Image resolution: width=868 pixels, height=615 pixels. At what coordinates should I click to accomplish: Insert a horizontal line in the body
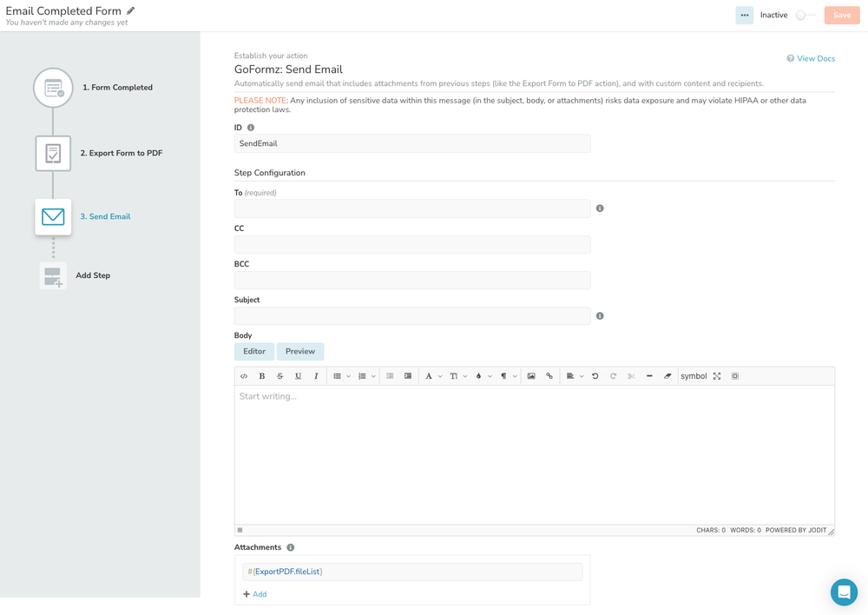click(x=648, y=375)
